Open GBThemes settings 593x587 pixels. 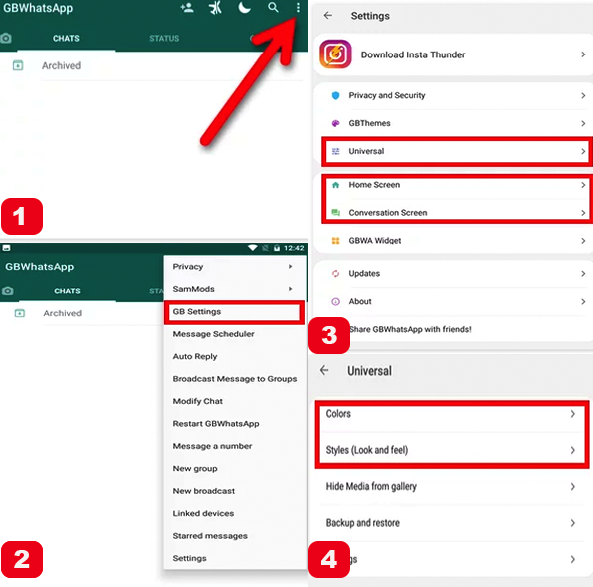click(453, 123)
